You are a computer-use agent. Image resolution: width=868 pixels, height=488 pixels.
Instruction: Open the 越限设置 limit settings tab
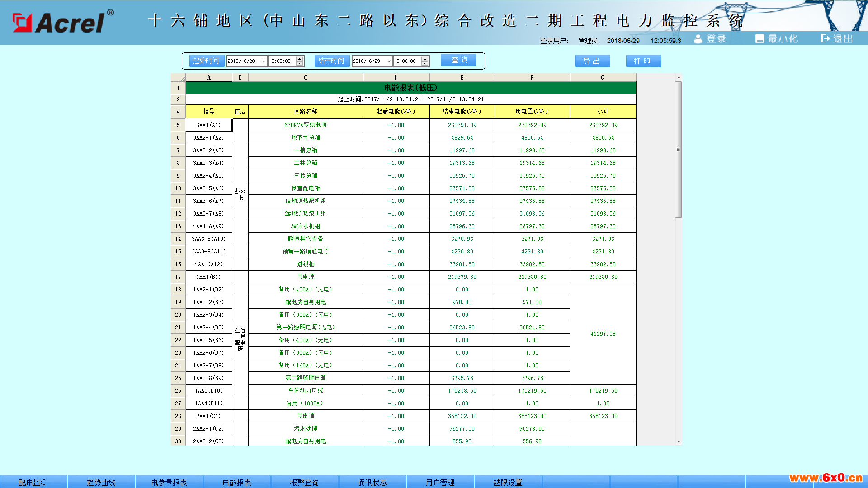click(508, 482)
